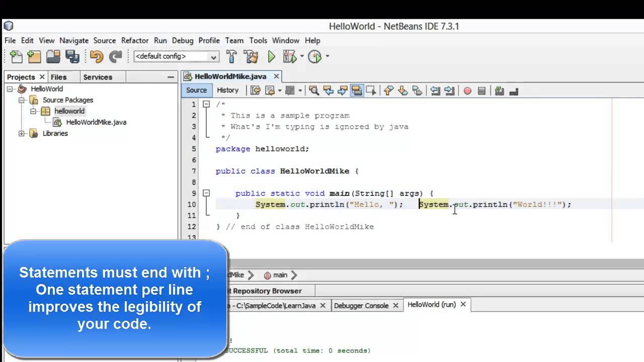Image resolution: width=644 pixels, height=362 pixels.
Task: Click the Previous Bookmark icon
Action: [388, 90]
